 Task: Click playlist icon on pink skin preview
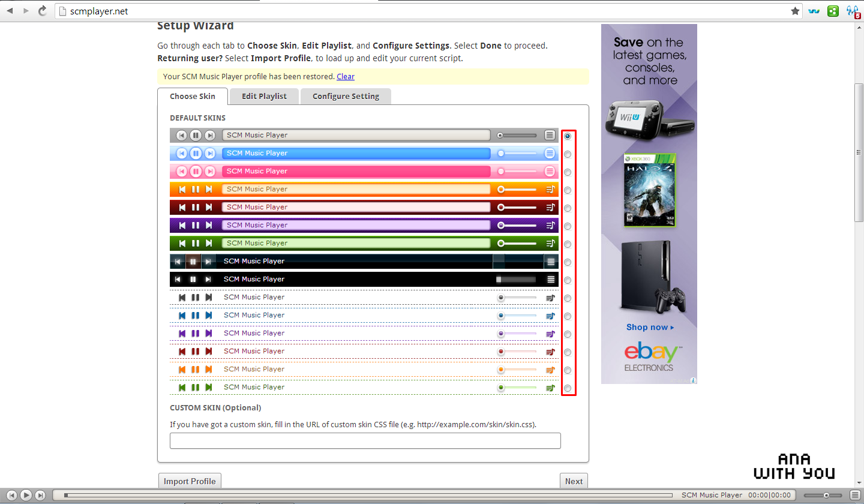pyautogui.click(x=550, y=171)
